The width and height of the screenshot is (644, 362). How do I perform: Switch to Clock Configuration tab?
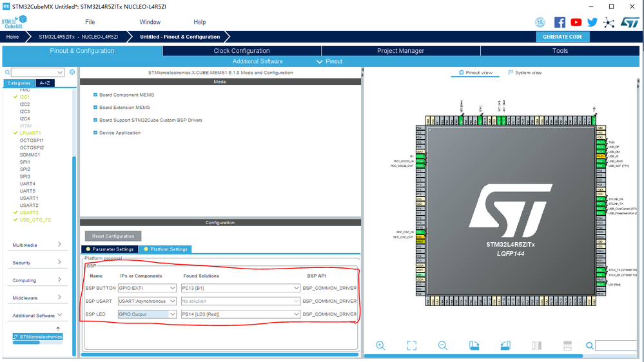[x=242, y=51]
